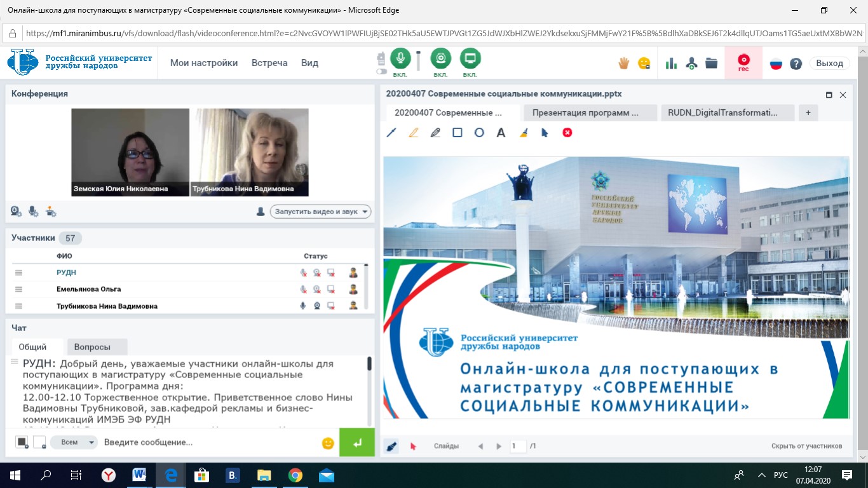
Task: Change language via the Russian flag
Action: tap(776, 64)
